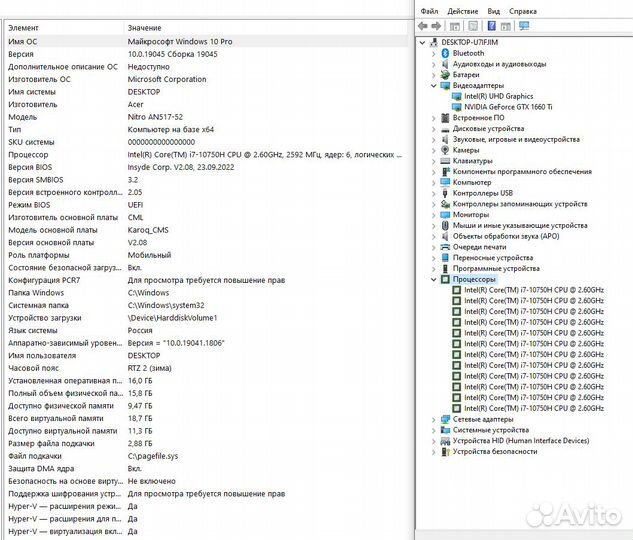The height and width of the screenshot is (540, 633).
Task: Expand the Камеры category arrow
Action: [434, 151]
